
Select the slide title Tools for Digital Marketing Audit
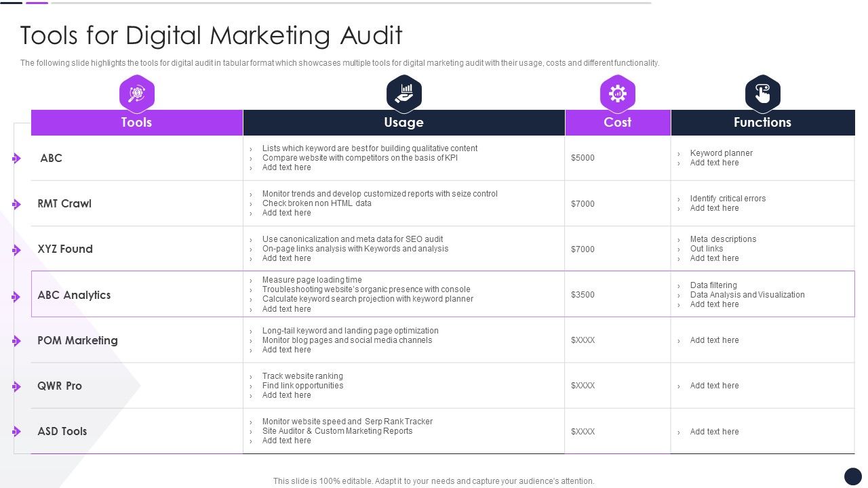click(x=212, y=35)
